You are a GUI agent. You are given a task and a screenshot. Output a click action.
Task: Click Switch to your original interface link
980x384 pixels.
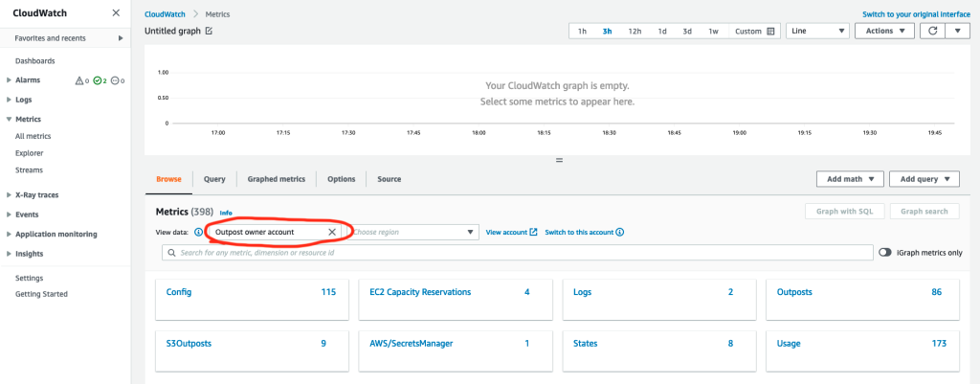[916, 13]
